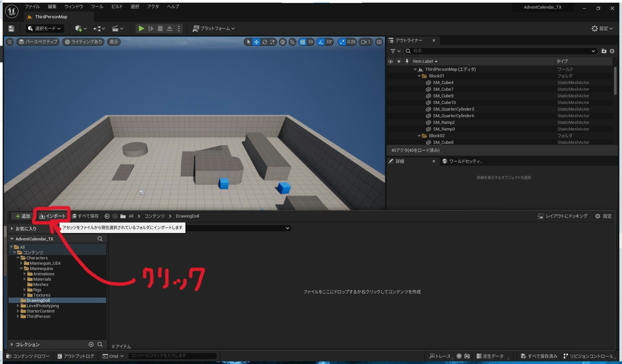The width and height of the screenshot is (622, 364).
Task: Open the cinematics clapperboard menu
Action: click(x=117, y=29)
